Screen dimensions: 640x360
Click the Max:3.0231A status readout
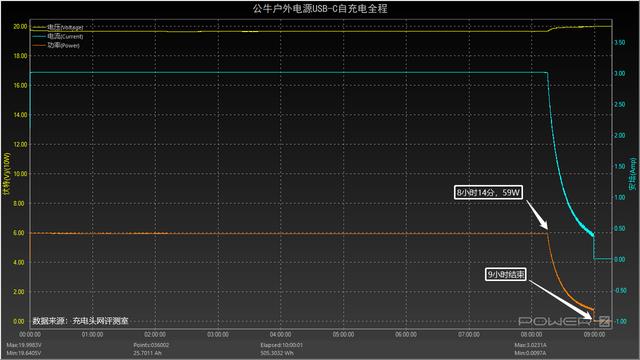coord(531,345)
